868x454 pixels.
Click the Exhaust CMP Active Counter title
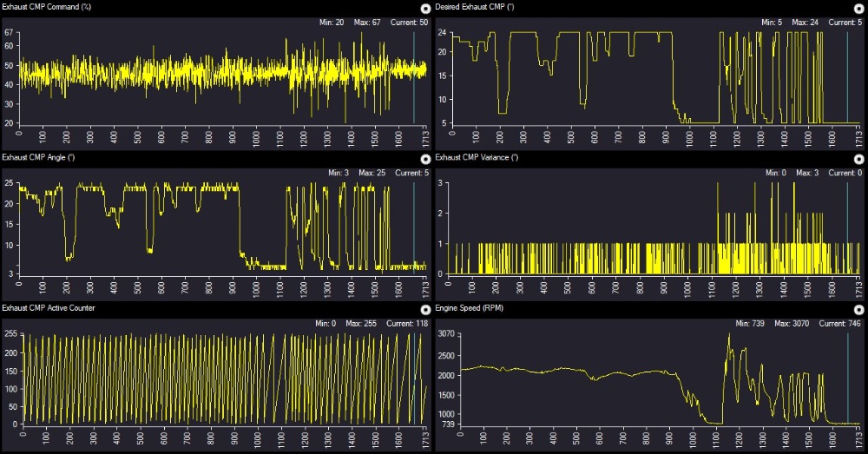click(48, 308)
